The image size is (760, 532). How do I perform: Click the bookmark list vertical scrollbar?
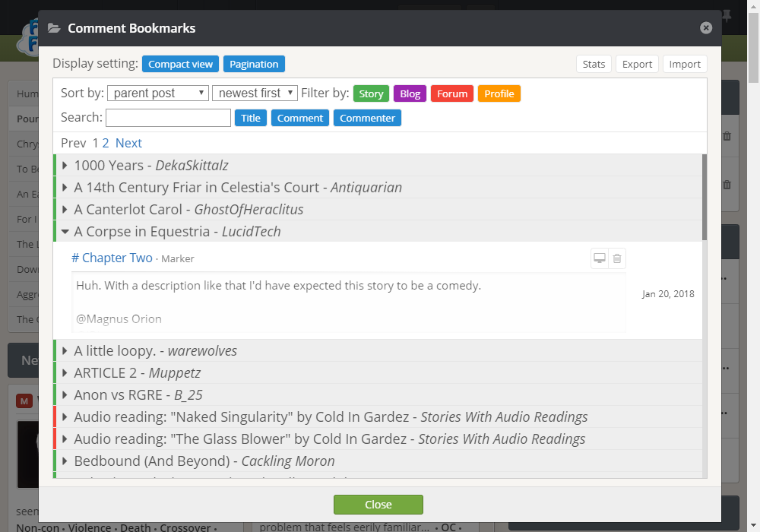705,197
